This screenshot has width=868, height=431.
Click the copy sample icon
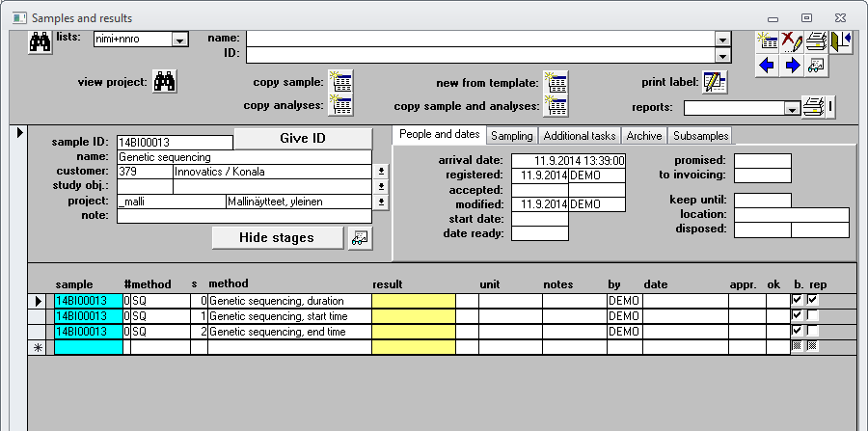click(340, 82)
